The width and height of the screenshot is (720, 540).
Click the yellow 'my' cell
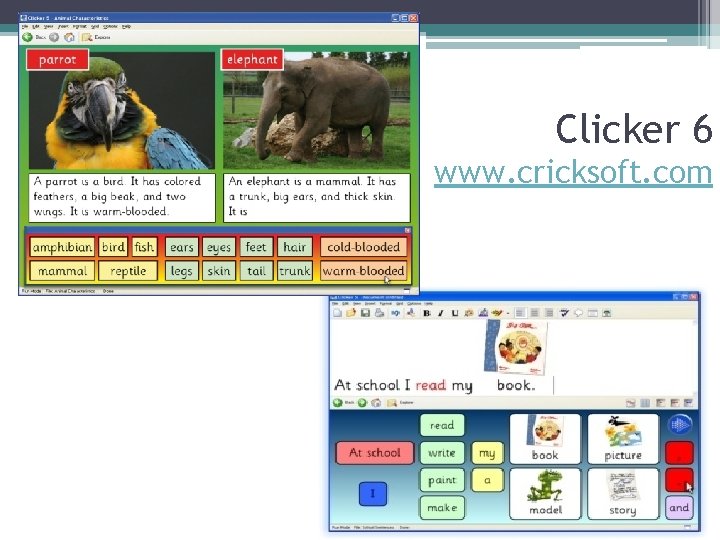tap(487, 453)
